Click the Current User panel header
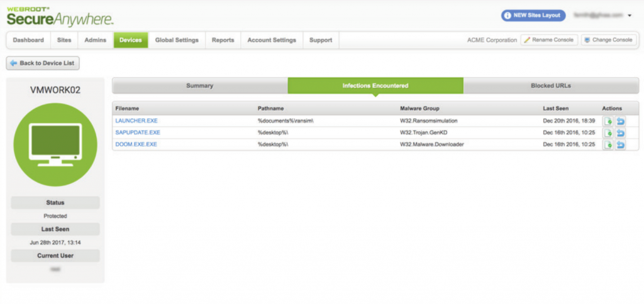The height and width of the screenshot is (304, 644). point(55,256)
